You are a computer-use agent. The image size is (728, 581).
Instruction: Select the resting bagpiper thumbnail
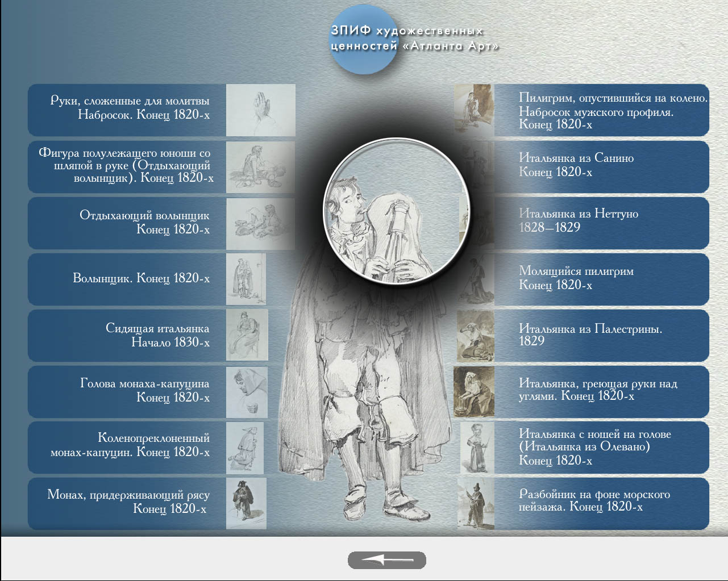(x=260, y=223)
